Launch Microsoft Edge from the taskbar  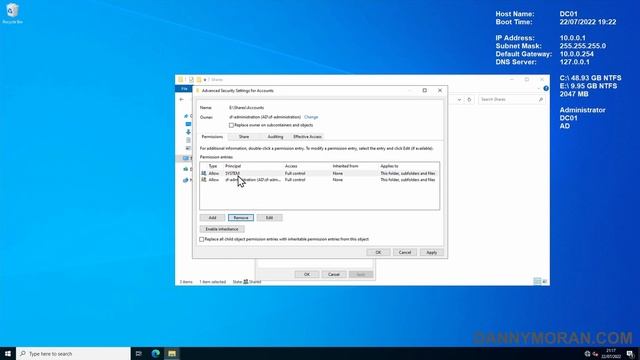point(156,353)
